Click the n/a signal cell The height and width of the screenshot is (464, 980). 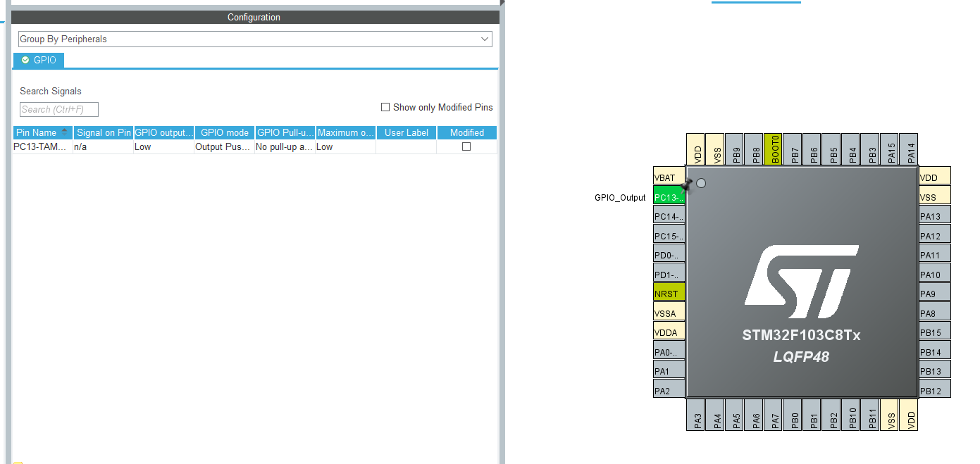pos(104,146)
